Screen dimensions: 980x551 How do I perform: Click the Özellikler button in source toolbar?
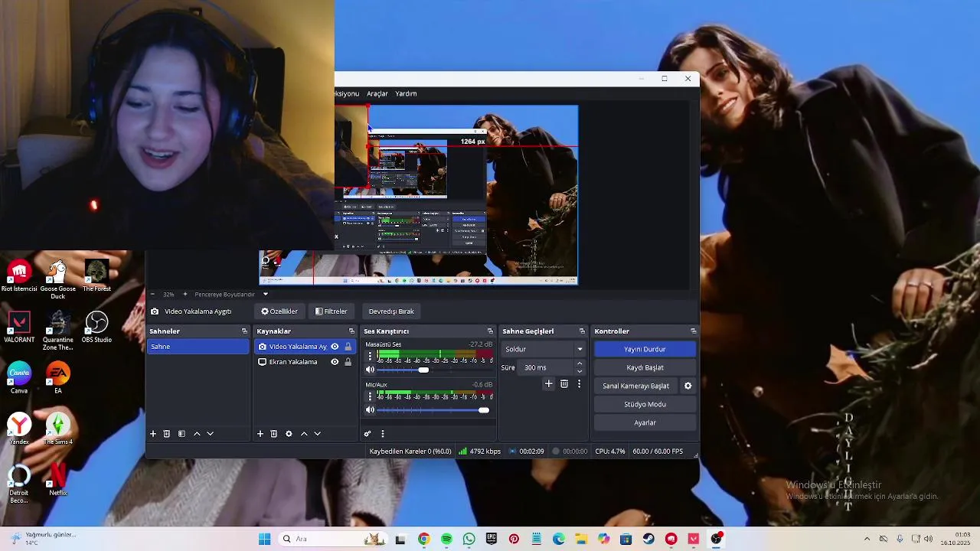tap(279, 311)
